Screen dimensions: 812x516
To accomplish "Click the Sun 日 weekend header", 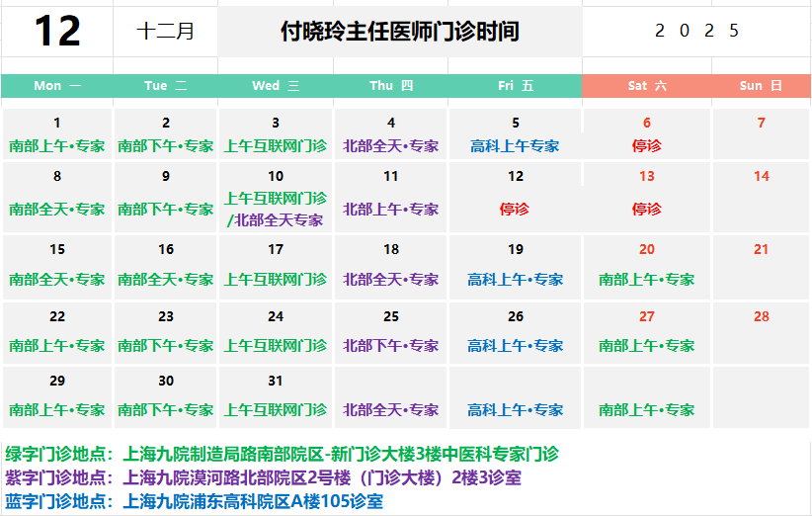I will pyautogui.click(x=761, y=86).
